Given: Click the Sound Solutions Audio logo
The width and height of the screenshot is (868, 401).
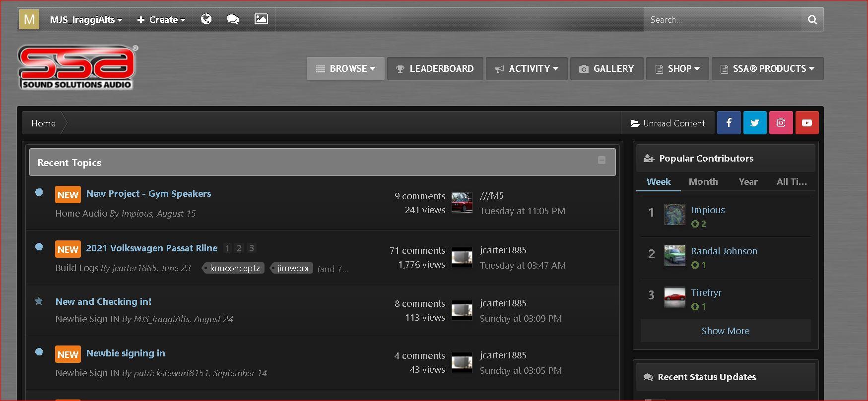Looking at the screenshot, I should (x=77, y=67).
